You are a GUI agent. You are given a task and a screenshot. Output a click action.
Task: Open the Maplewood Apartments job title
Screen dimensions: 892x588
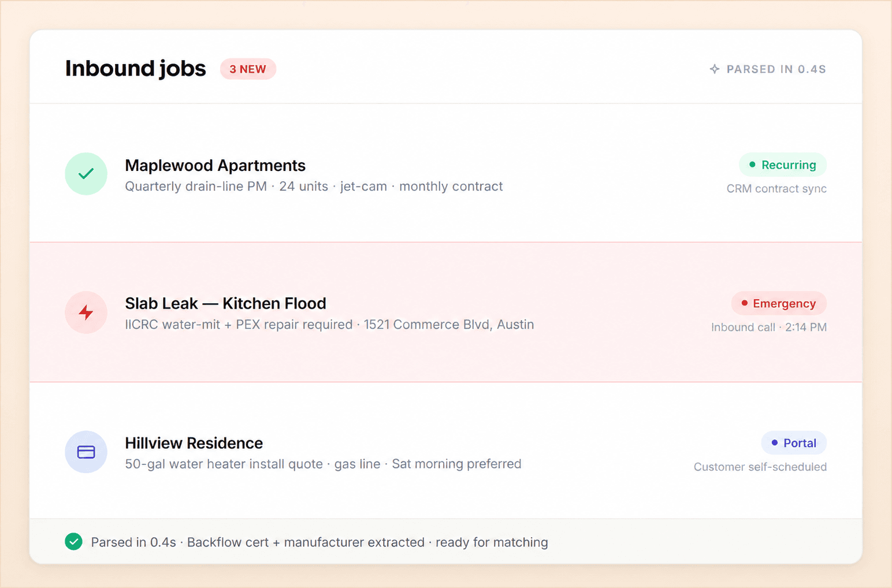pos(215,166)
